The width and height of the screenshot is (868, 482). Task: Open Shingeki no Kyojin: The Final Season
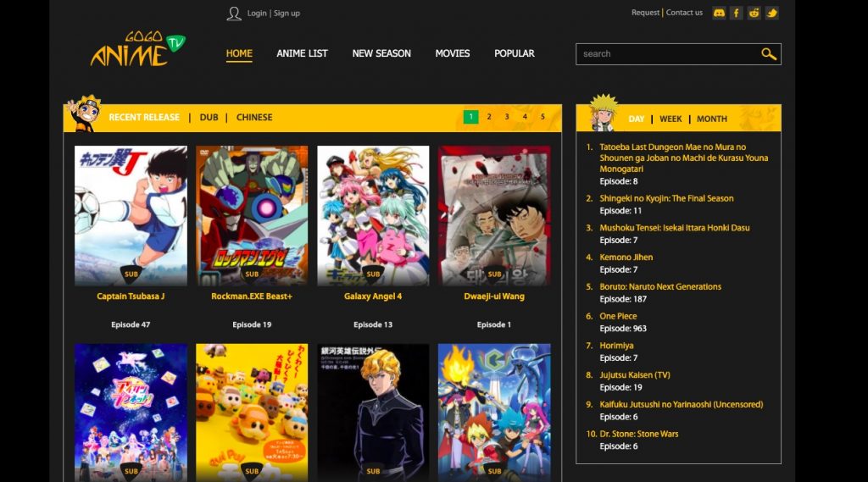(666, 199)
